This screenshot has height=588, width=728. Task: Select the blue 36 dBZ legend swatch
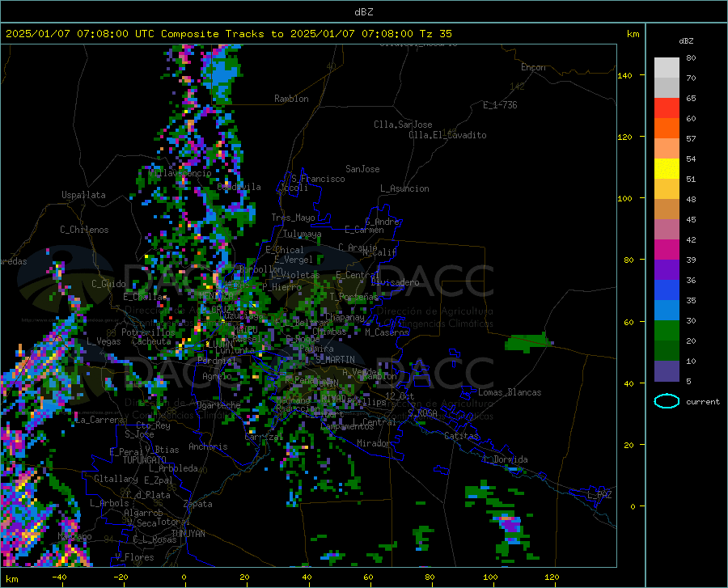tap(667, 290)
